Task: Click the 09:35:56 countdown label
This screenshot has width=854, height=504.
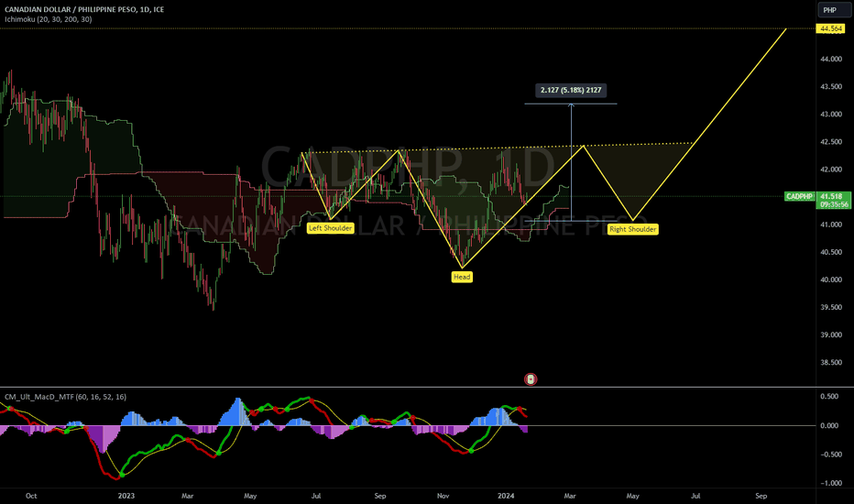Action: 834,205
